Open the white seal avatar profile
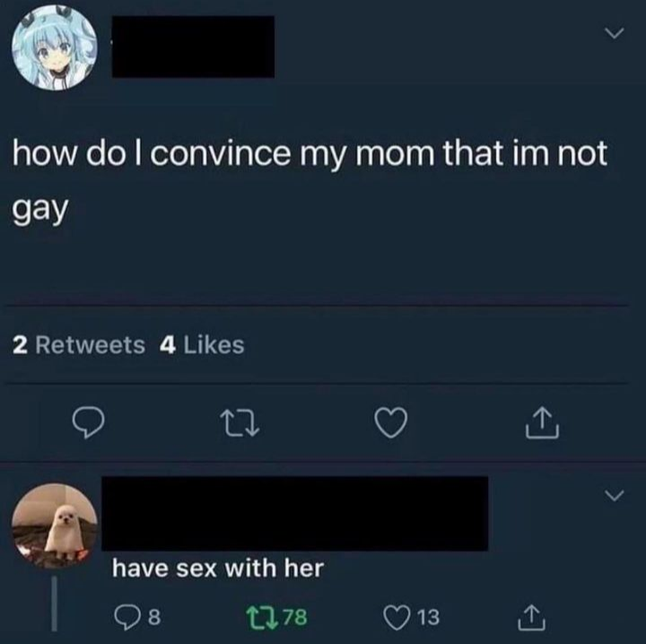646x644 pixels. click(x=55, y=526)
